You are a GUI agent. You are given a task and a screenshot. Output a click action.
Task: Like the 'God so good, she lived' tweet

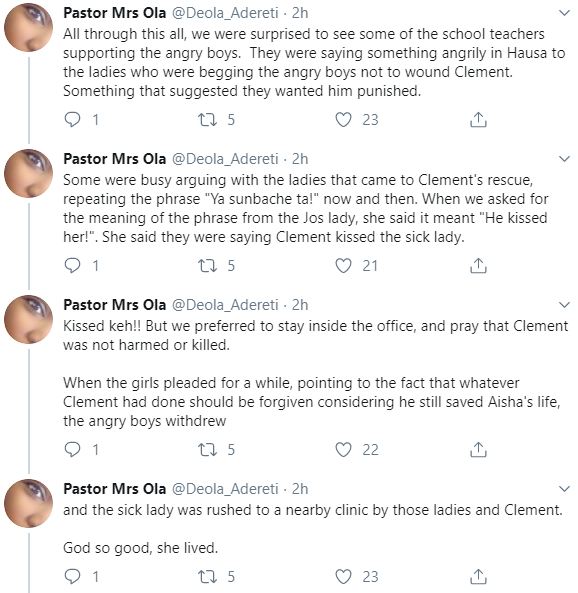(x=343, y=576)
